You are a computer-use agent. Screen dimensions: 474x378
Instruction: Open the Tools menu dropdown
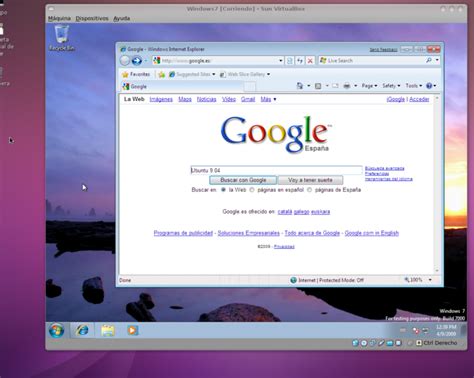coord(414,86)
